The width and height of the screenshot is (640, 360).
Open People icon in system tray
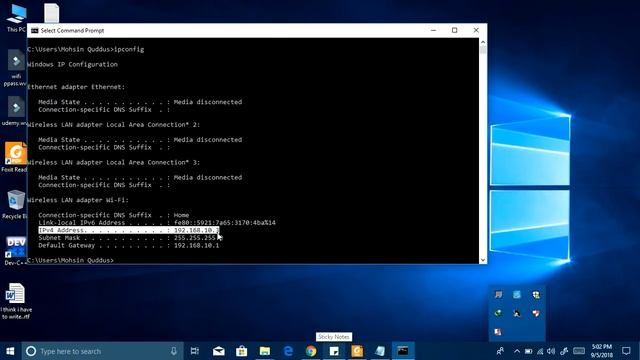click(x=500, y=351)
